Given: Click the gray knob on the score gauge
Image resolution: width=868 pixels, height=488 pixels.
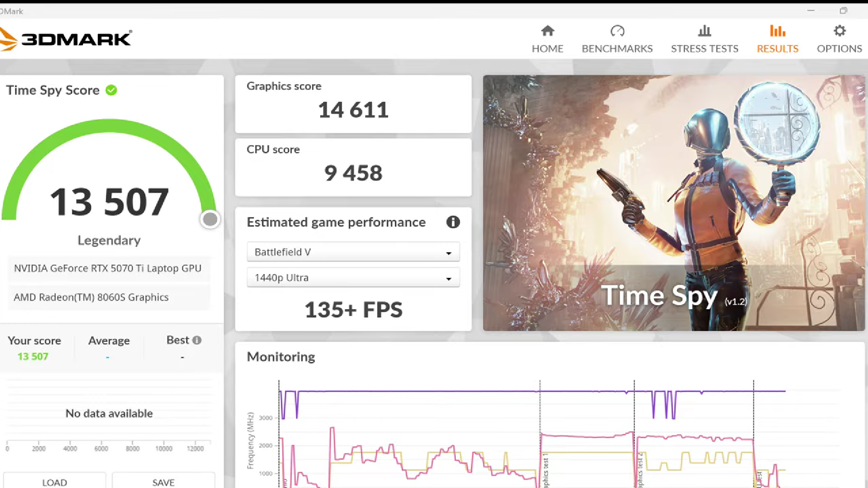Looking at the screenshot, I should [210, 220].
